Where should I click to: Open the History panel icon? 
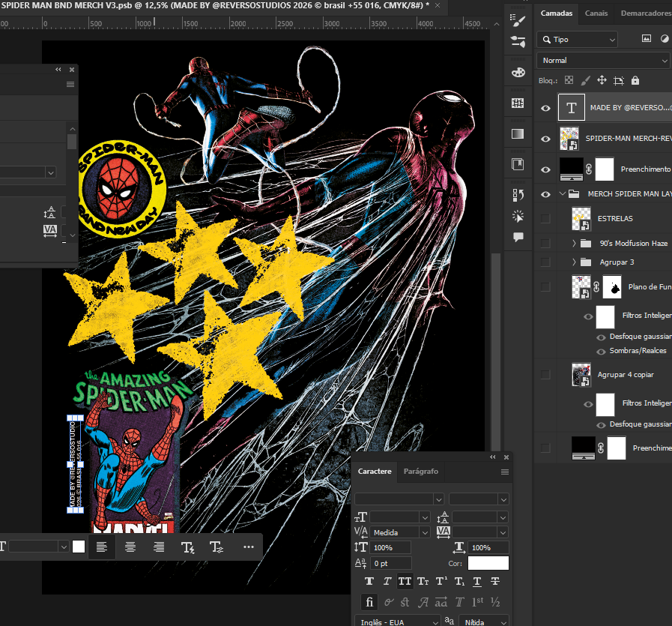coord(518,195)
